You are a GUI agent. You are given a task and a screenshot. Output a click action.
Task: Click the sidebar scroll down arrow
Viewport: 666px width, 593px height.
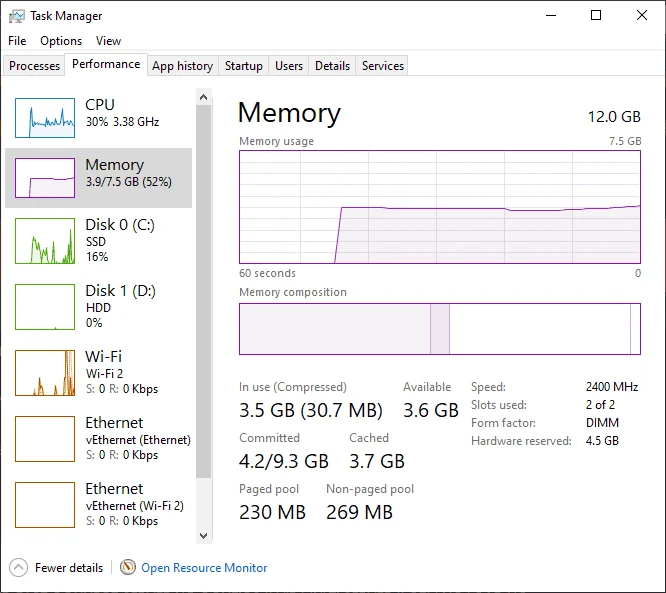(x=203, y=535)
